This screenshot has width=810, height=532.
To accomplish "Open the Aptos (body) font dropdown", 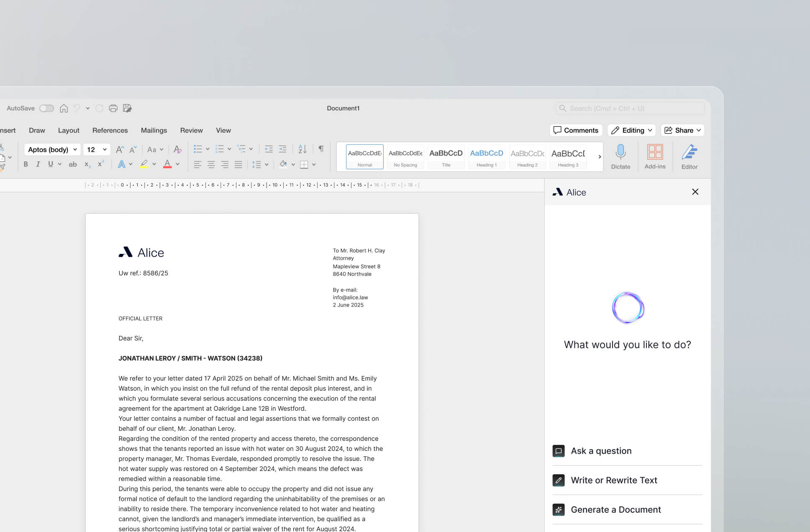I will coord(52,149).
